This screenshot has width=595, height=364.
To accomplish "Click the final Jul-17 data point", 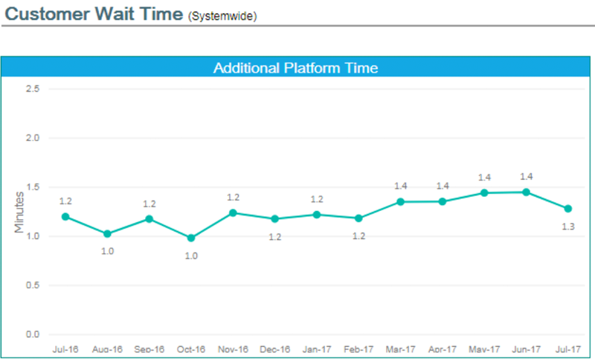I will click(568, 209).
